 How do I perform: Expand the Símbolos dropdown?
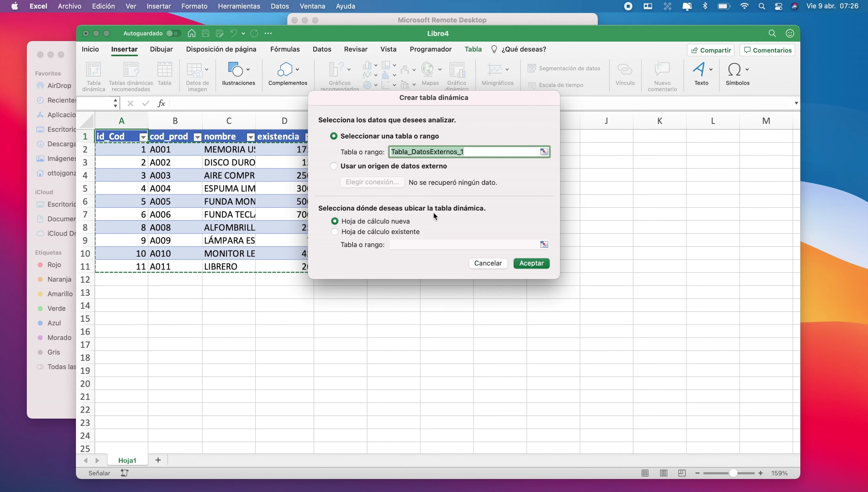[747, 69]
